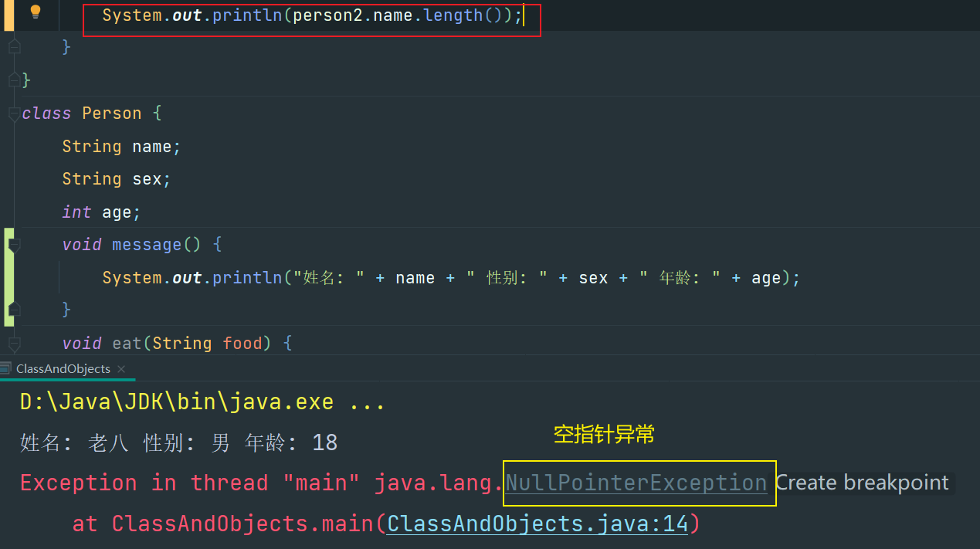Click fold-end marker beside main method's closing brace
The width and height of the screenshot is (980, 549).
[13, 47]
